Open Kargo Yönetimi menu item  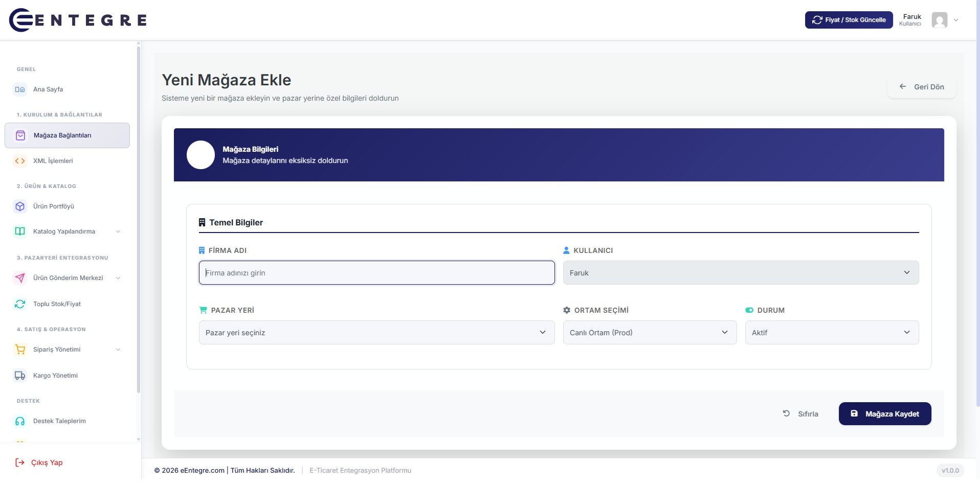pyautogui.click(x=67, y=376)
